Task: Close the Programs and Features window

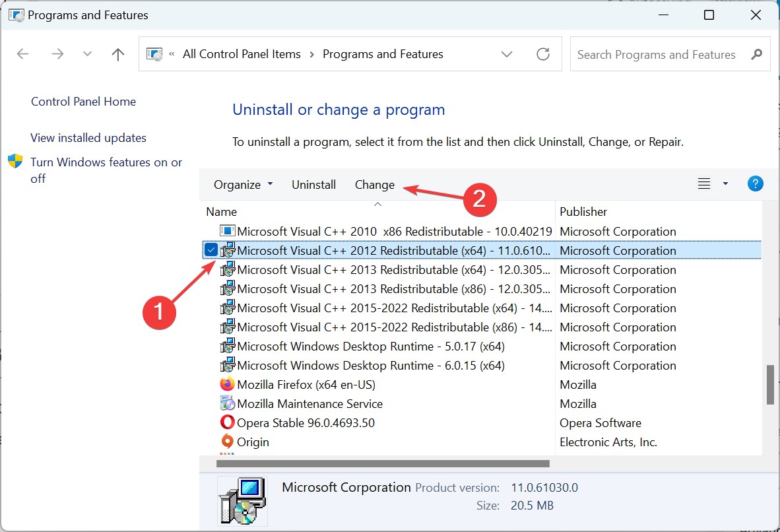Action: (756, 15)
